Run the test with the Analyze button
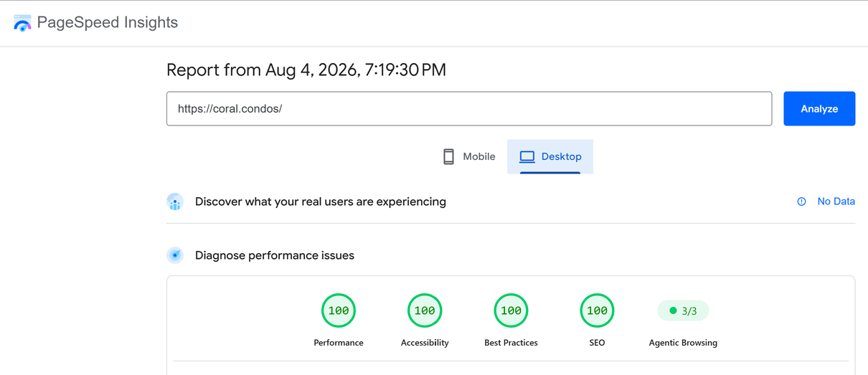The image size is (868, 375). [x=819, y=109]
